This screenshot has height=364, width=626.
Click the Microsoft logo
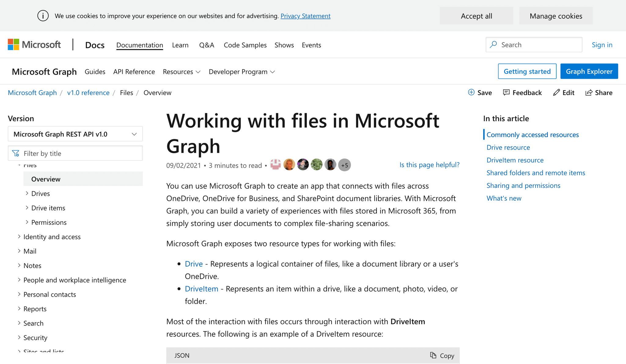tap(34, 45)
